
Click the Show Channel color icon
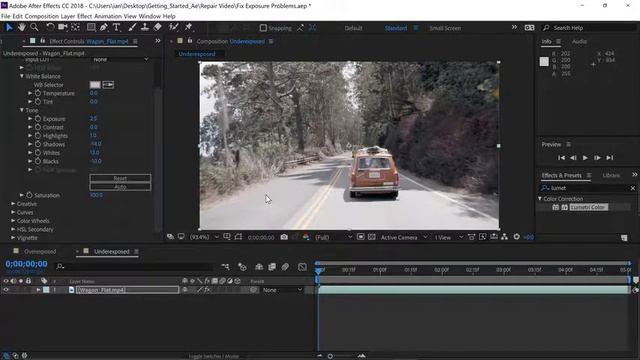coord(306,237)
